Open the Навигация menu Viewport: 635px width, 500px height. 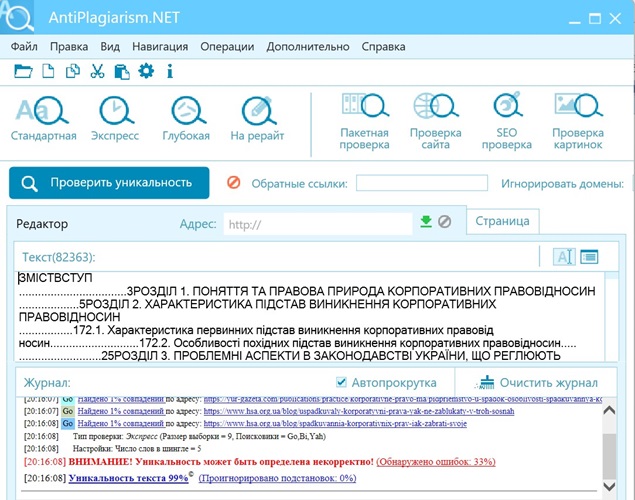click(x=160, y=47)
